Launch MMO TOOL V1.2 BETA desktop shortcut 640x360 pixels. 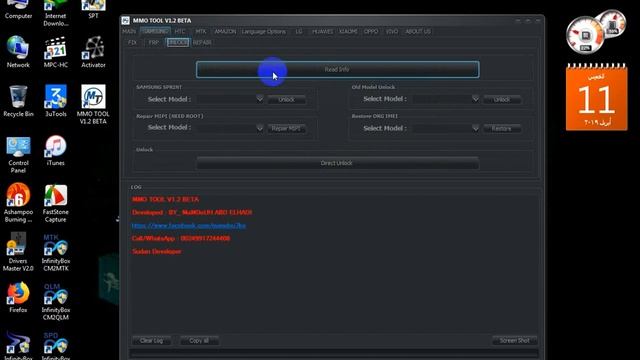(93, 104)
